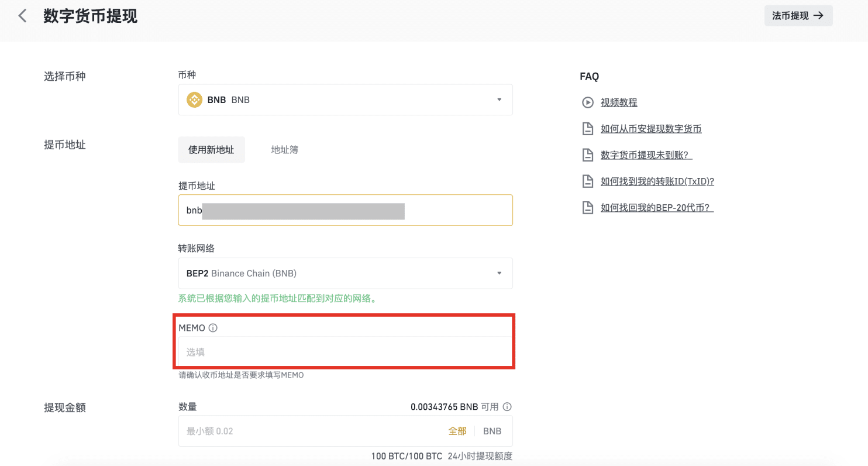Click the 数字货币提现 page title
This screenshot has width=868, height=466.
click(91, 16)
